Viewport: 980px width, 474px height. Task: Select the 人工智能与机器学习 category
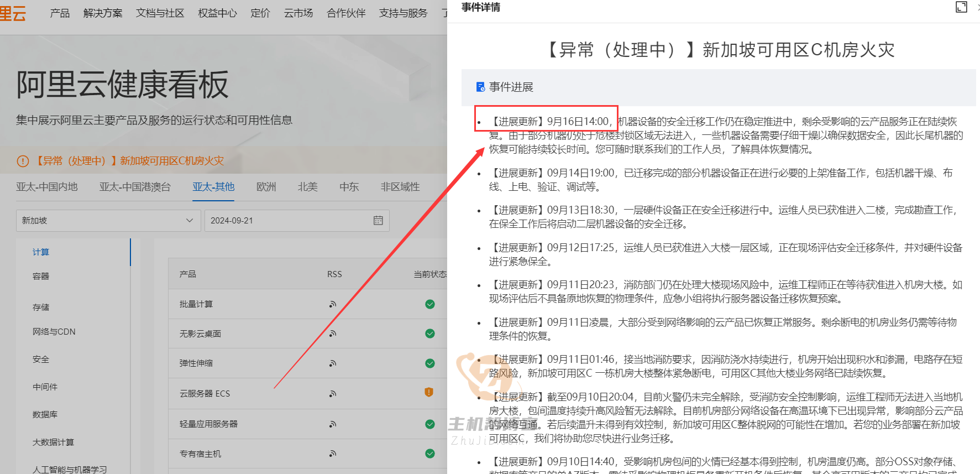tap(70, 470)
